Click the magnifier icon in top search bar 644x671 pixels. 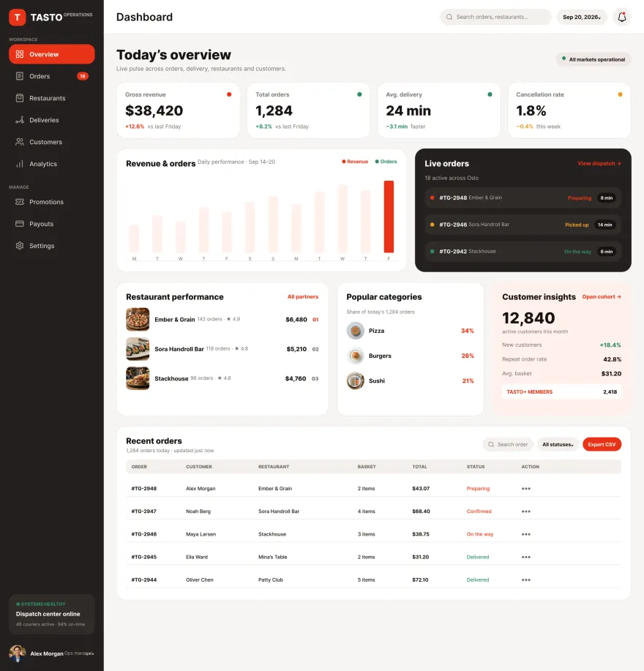point(449,17)
